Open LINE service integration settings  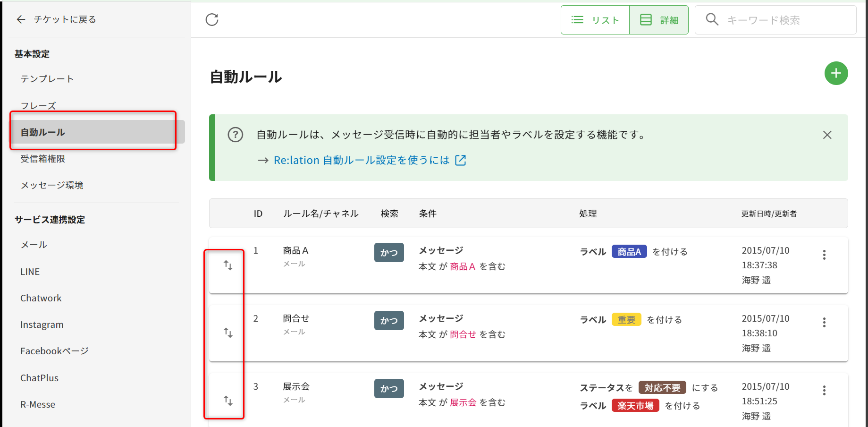click(x=30, y=272)
